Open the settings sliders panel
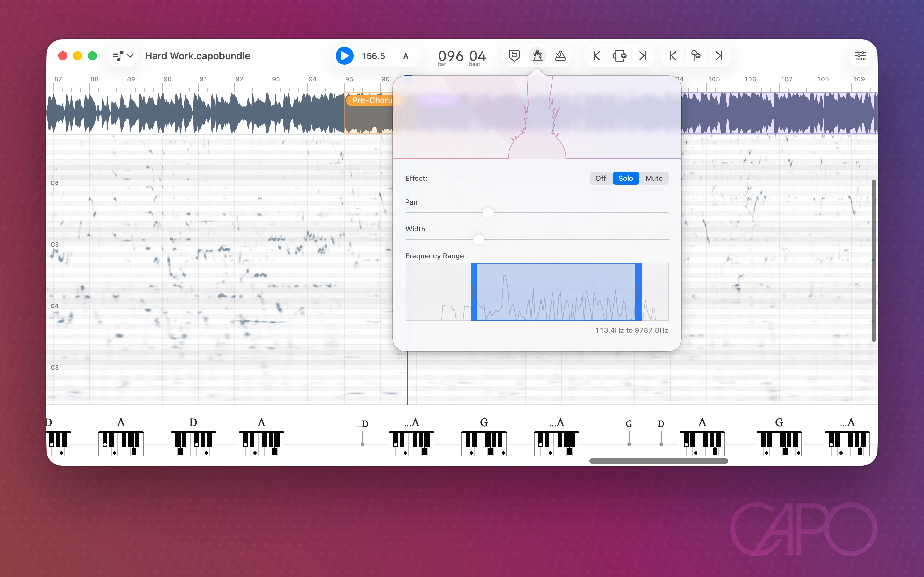The height and width of the screenshot is (577, 924). [x=860, y=56]
